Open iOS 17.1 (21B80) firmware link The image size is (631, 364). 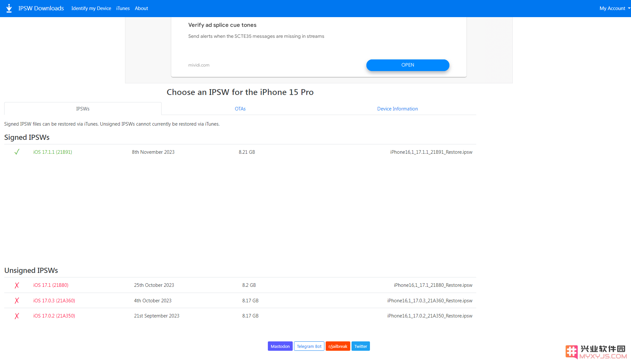[51, 285]
